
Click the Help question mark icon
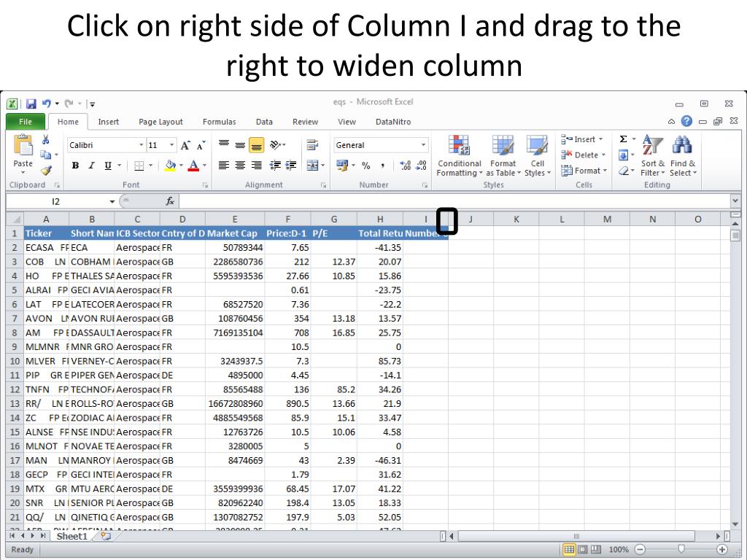686,121
